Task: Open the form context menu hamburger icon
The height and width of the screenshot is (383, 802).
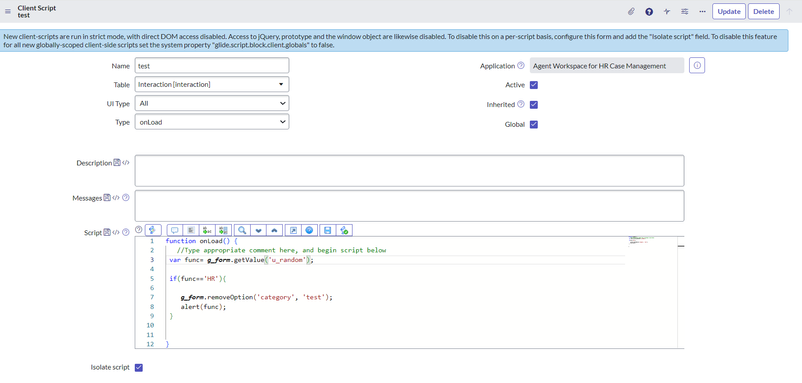Action: click(x=8, y=11)
